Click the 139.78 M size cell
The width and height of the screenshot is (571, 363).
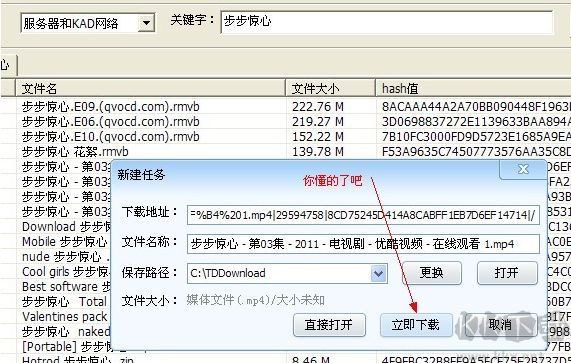click(x=318, y=151)
